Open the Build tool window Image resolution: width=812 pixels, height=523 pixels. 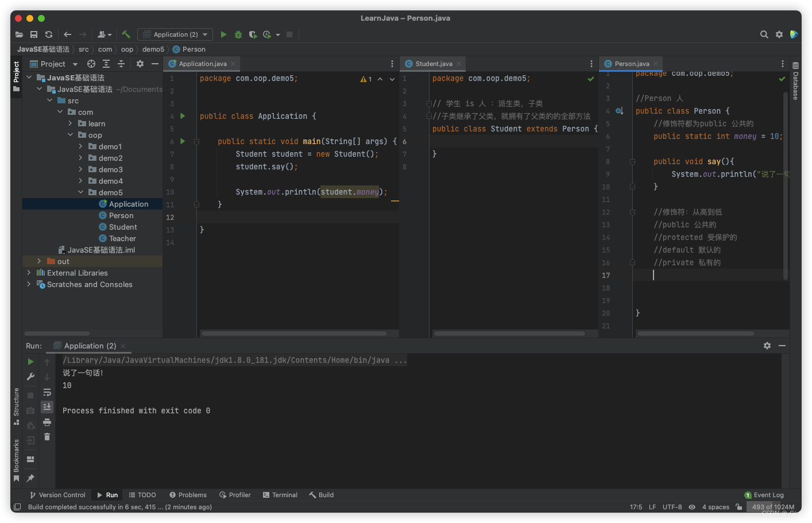(322, 495)
